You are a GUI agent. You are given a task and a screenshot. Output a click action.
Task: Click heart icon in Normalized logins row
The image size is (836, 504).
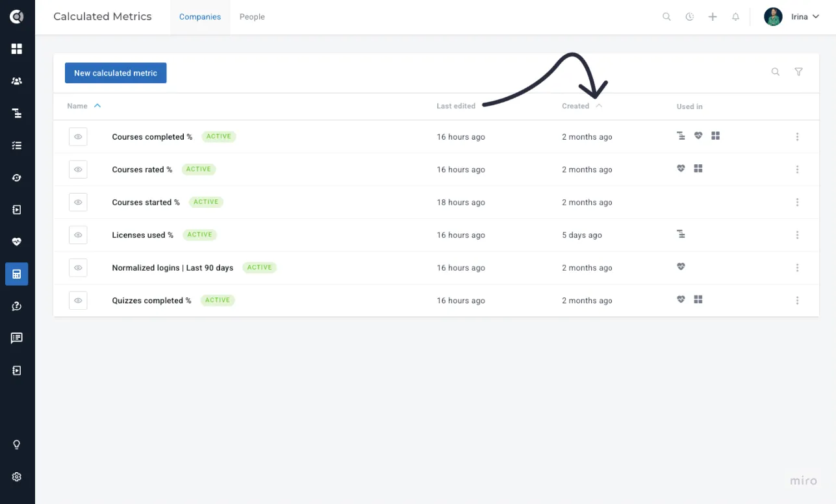tap(681, 266)
